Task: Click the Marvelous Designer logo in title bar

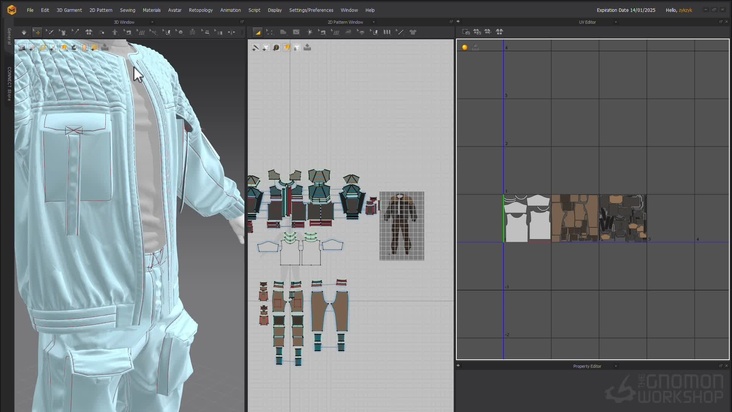Action: (12, 10)
